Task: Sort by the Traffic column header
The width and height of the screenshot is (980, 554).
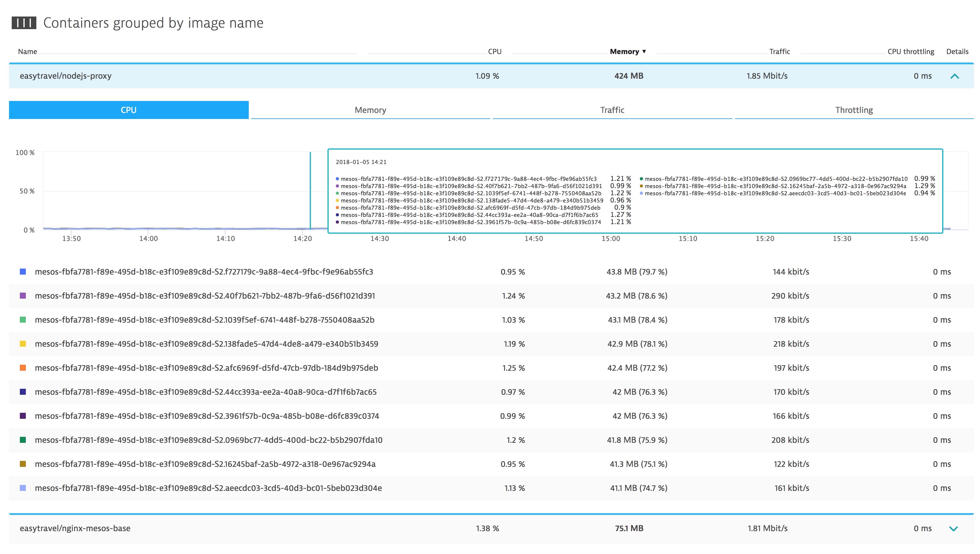Action: click(780, 51)
